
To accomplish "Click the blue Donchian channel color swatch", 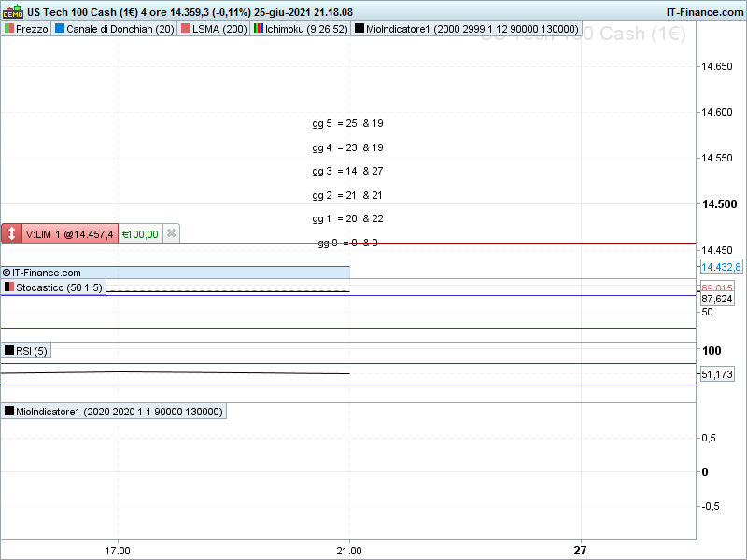I will 60,29.
